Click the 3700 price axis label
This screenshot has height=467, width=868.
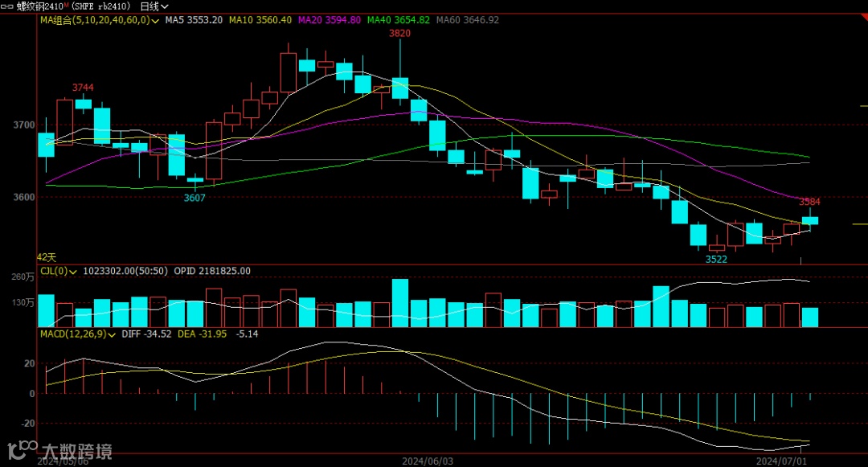24,125
